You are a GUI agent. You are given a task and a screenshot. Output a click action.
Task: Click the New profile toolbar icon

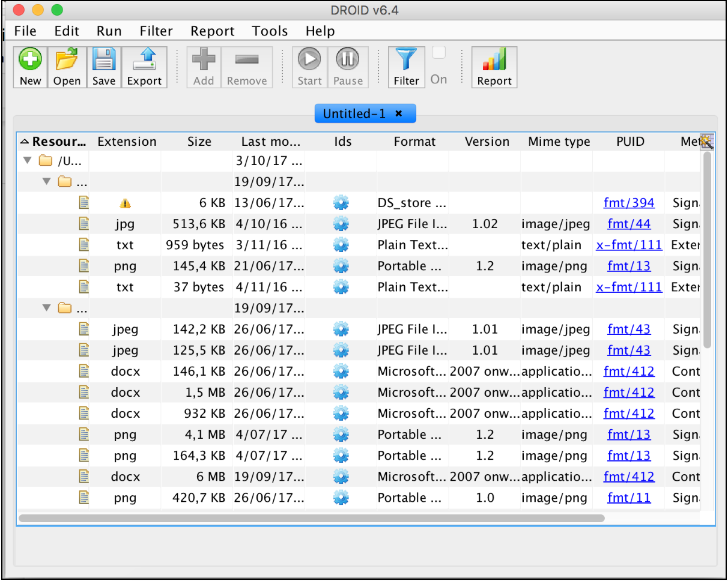(x=30, y=61)
